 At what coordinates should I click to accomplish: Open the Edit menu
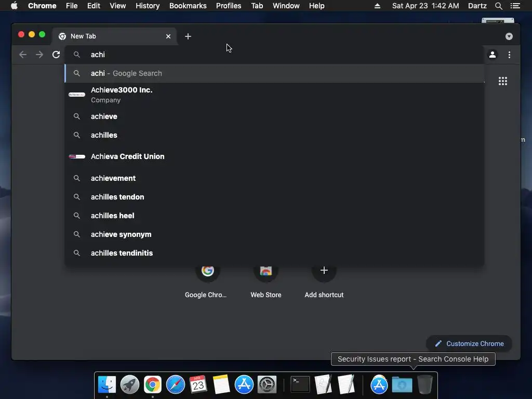tap(94, 6)
